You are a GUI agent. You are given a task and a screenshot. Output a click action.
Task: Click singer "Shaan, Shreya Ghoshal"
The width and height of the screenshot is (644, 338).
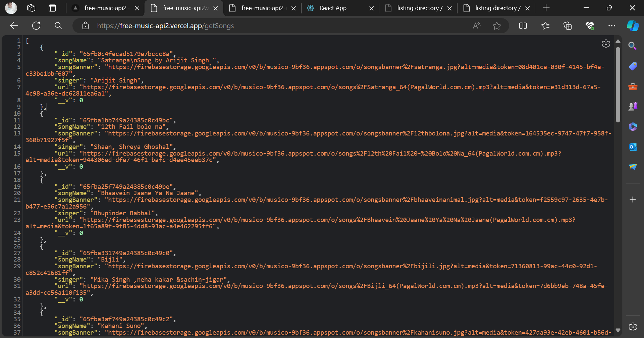pos(131,147)
